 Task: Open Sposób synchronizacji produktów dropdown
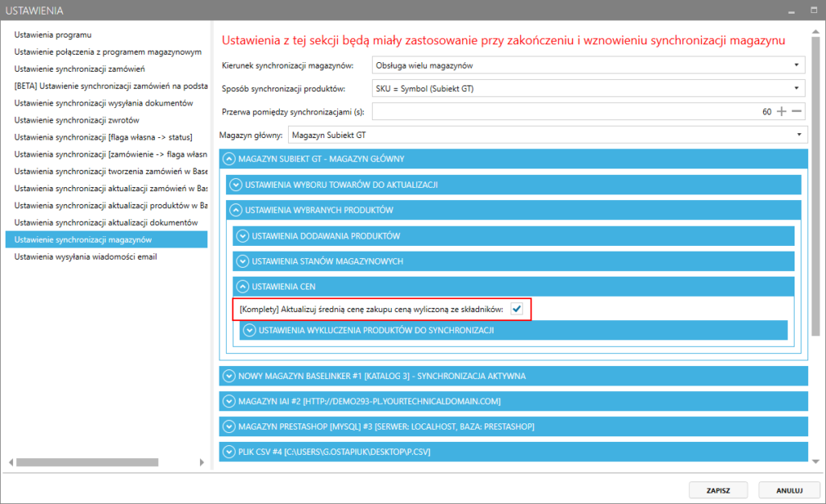point(588,89)
